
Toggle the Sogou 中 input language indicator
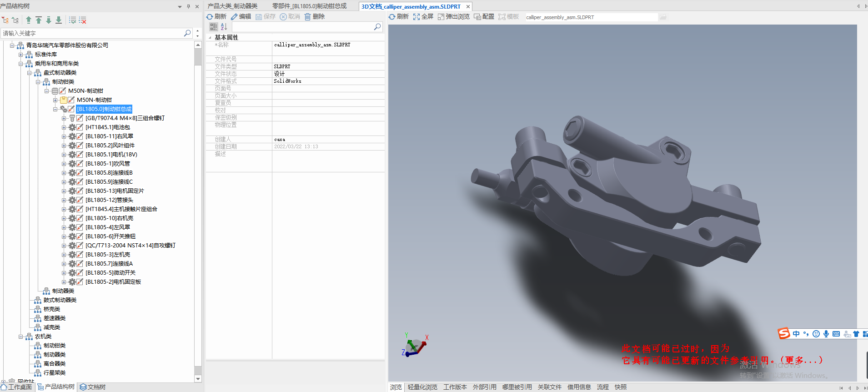point(796,334)
